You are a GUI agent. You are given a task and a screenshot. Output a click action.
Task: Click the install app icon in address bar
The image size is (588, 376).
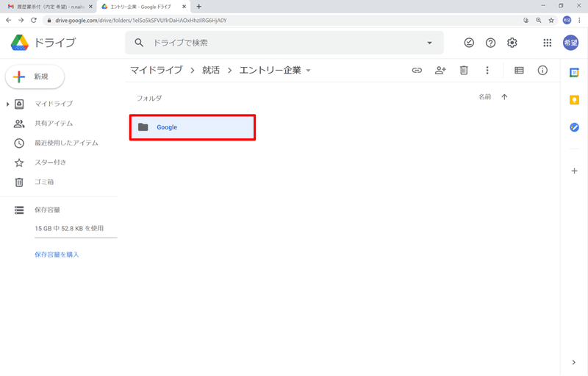(526, 21)
